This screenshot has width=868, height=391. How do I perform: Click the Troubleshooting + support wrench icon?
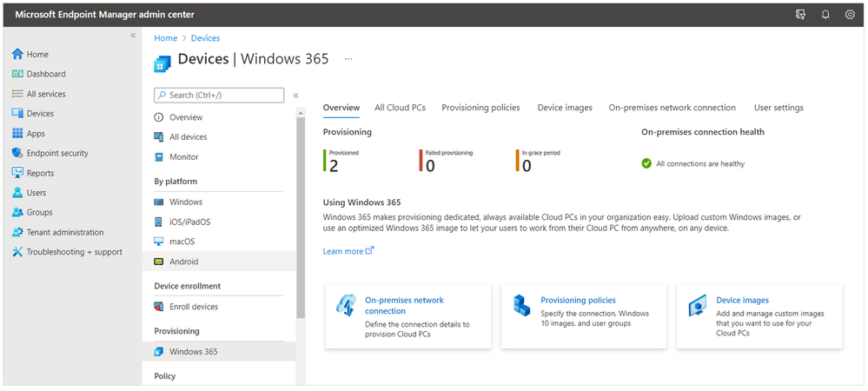tap(17, 252)
